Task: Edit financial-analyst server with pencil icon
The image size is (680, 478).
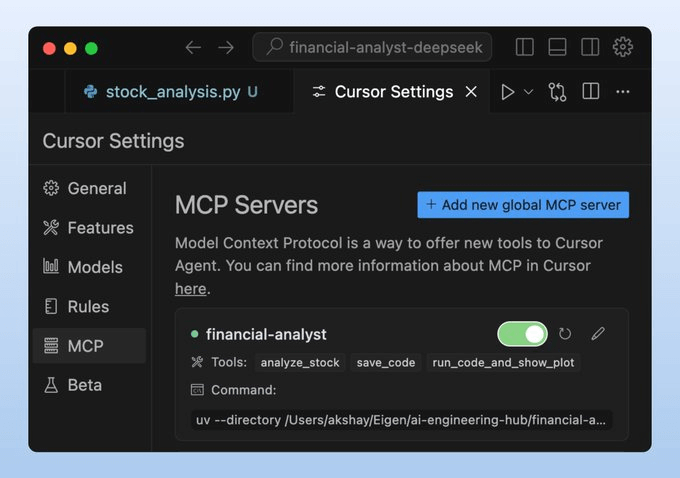Action: click(x=598, y=334)
